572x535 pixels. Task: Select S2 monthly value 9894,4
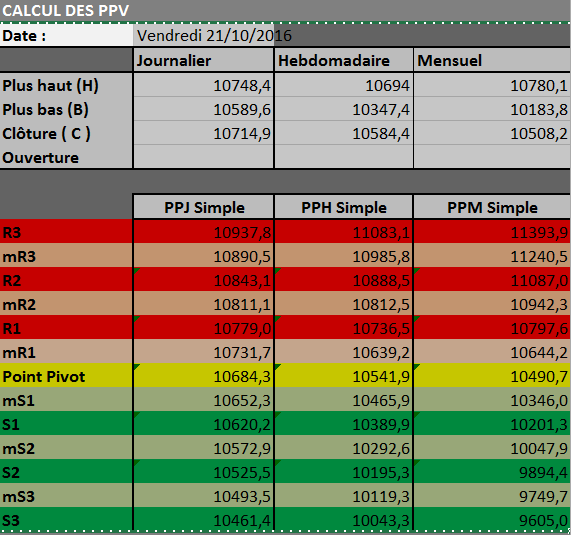[x=492, y=472]
